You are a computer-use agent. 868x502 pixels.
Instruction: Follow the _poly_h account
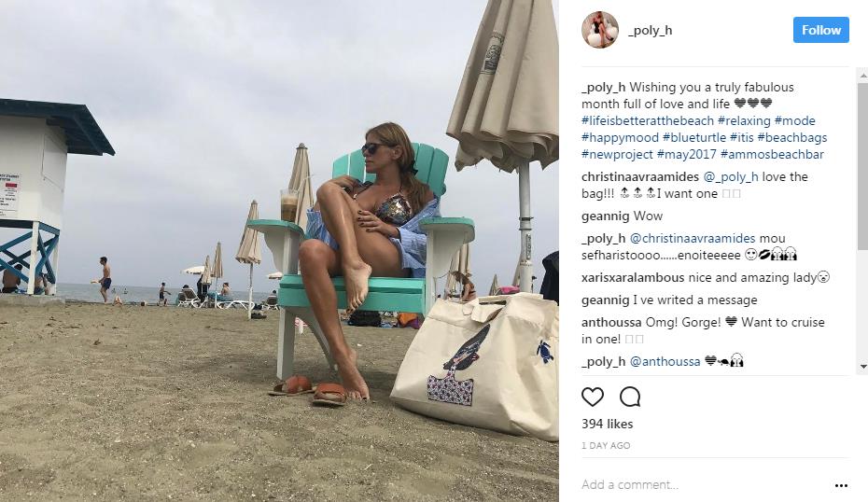pyautogui.click(x=821, y=30)
